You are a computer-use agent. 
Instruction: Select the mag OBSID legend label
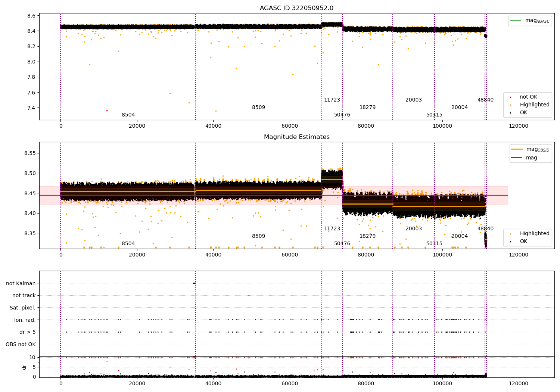(x=538, y=149)
